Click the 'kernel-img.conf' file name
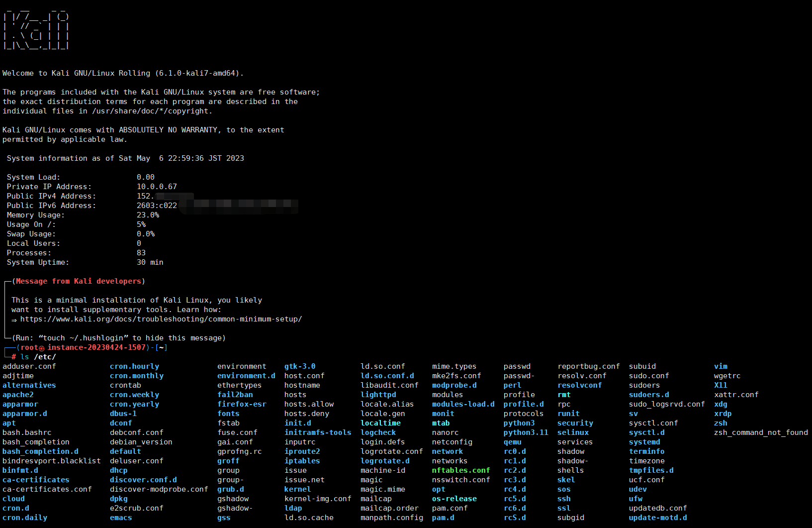The image size is (812, 528). point(318,499)
